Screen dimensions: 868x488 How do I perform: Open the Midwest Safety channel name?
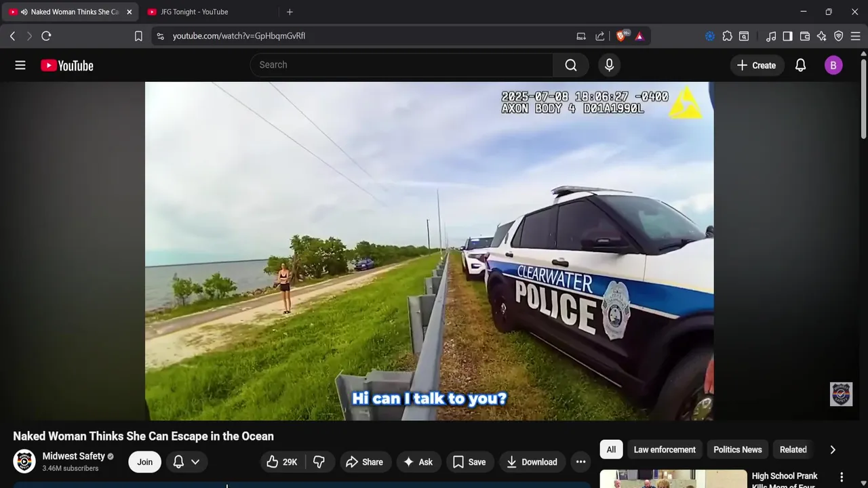click(x=74, y=456)
